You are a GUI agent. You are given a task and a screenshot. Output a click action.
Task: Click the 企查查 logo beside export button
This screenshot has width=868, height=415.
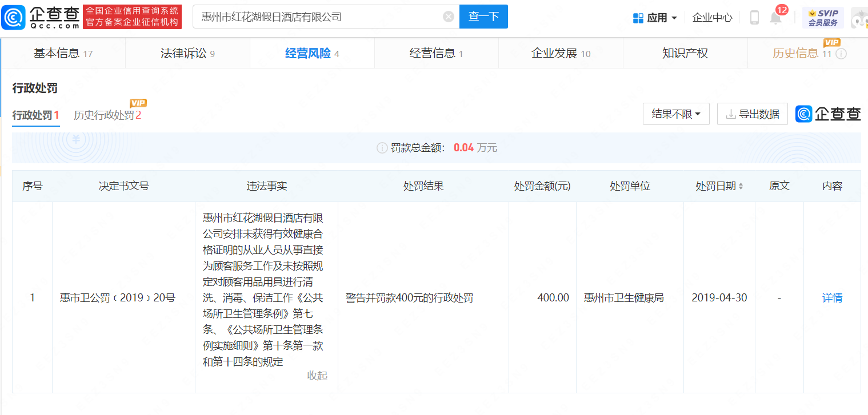point(828,114)
